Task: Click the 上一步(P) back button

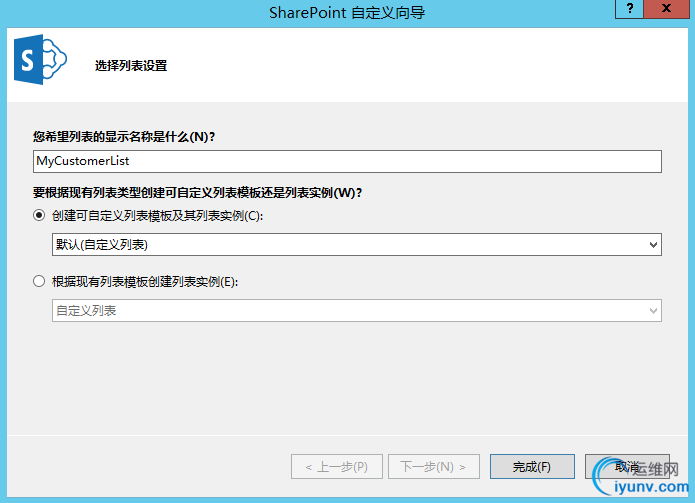Action: 337,467
